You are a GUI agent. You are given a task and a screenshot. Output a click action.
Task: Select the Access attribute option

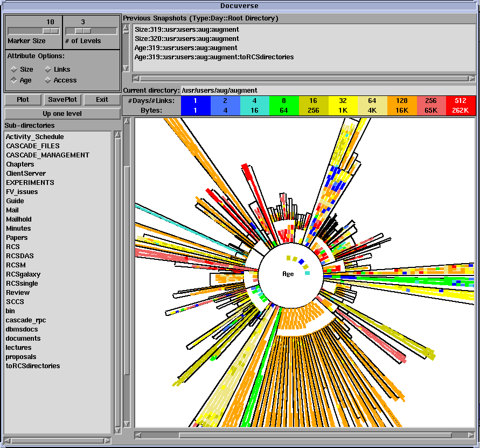tap(48, 80)
